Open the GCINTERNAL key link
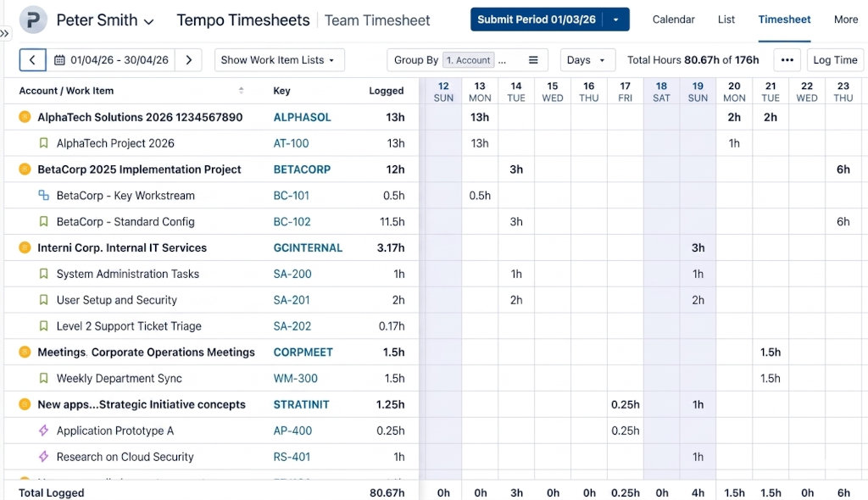The height and width of the screenshot is (500, 868). [308, 247]
